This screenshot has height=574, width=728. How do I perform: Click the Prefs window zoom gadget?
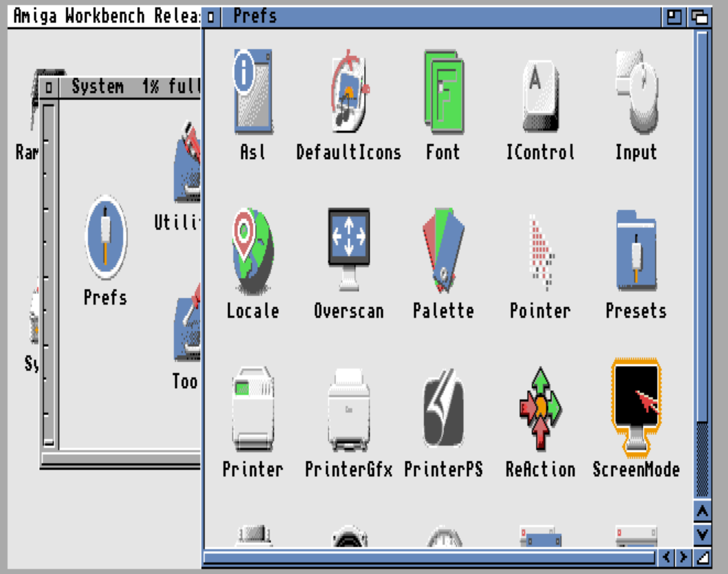[674, 17]
